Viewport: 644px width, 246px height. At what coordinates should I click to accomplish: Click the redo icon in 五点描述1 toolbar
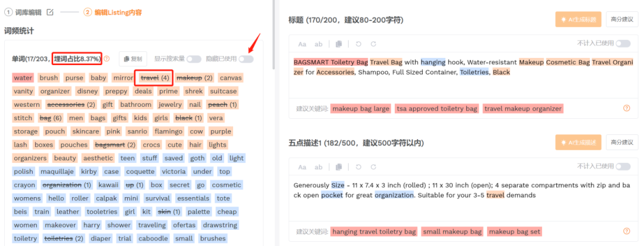pyautogui.click(x=373, y=167)
